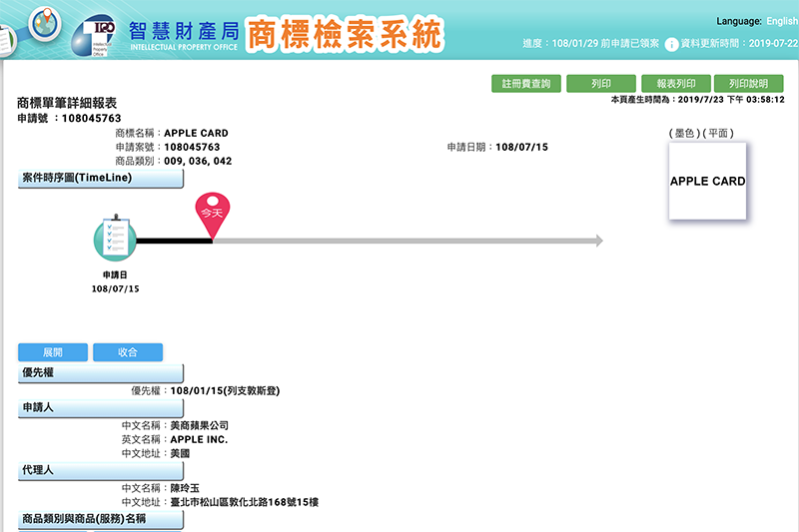Image resolution: width=799 pixels, height=532 pixels.
Task: Click the 報表列印 report print button
Action: [675, 84]
